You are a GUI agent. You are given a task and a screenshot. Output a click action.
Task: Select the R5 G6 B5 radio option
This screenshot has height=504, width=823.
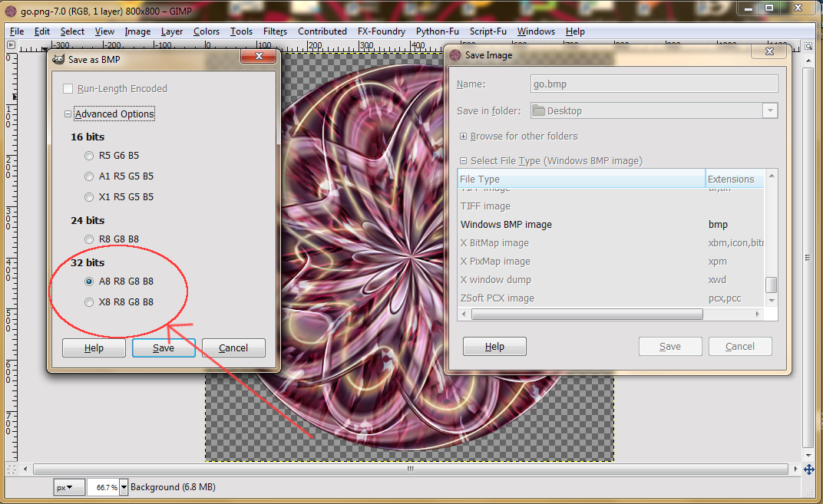[89, 156]
